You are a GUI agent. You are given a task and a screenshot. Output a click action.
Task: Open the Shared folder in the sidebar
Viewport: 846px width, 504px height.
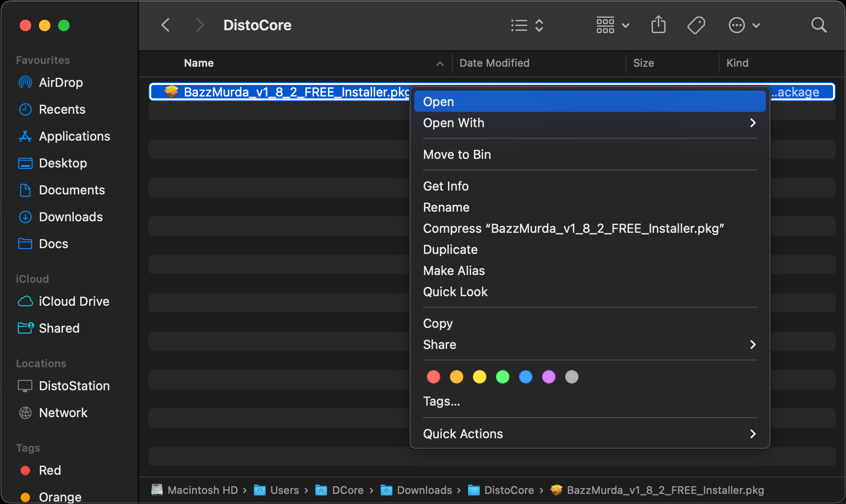pyautogui.click(x=48, y=328)
